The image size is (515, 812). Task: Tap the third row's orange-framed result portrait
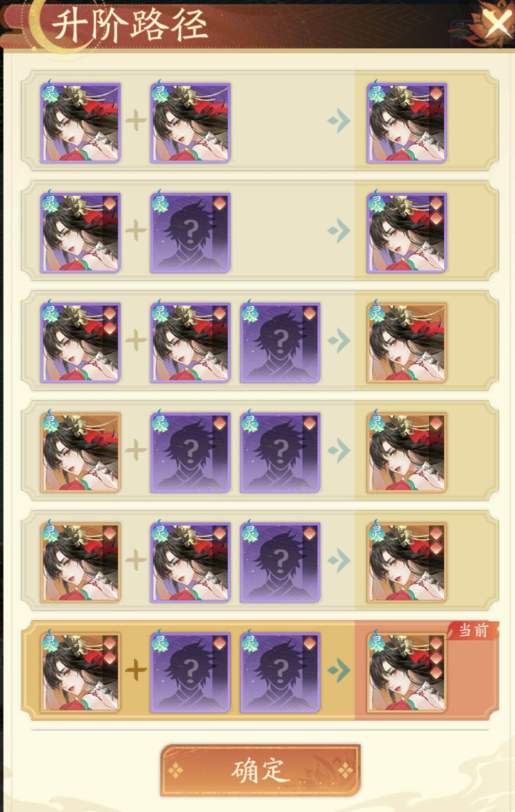tap(406, 342)
